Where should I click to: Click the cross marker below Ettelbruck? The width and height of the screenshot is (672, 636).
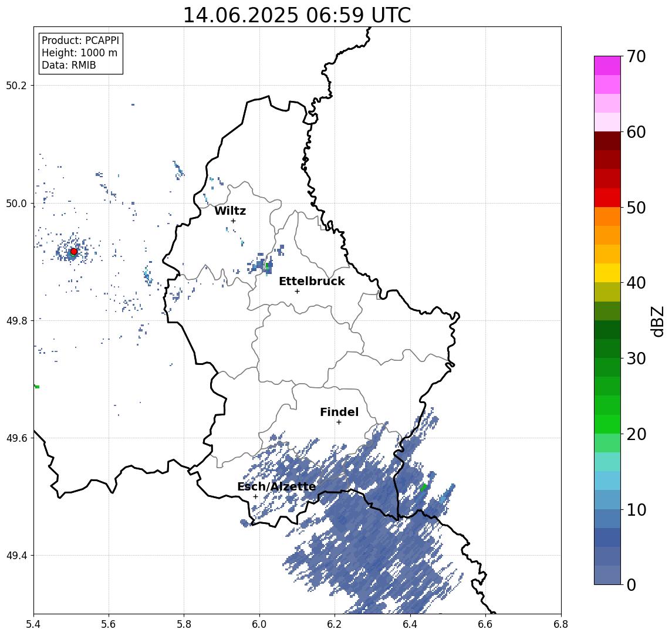tap(297, 292)
